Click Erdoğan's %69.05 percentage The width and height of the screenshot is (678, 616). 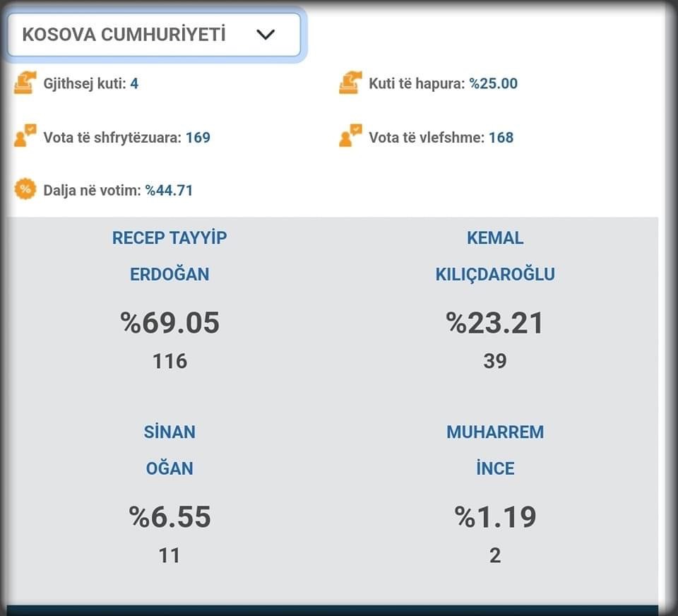point(170,323)
